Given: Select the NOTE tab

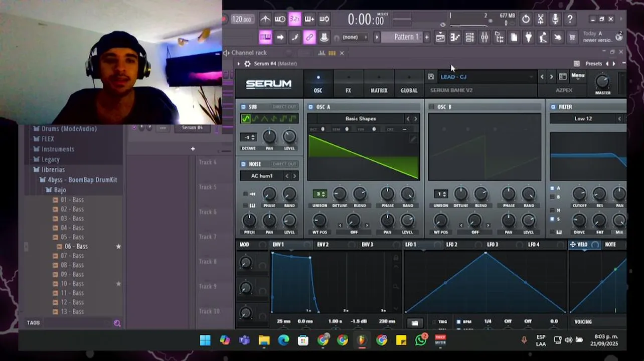Looking at the screenshot, I should tap(610, 245).
